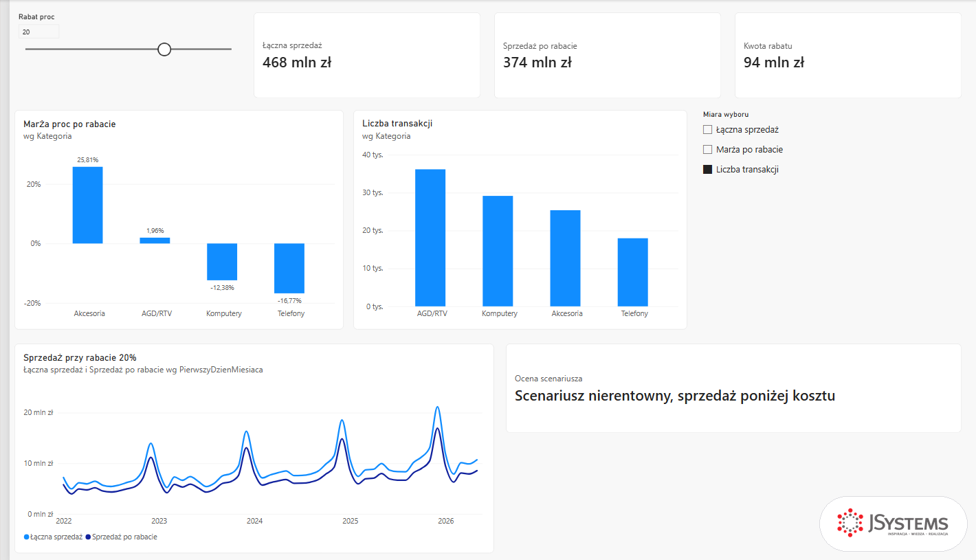Click the Sprzedaż przy rabacie 20% title
This screenshot has height=560, width=976.
[80, 357]
